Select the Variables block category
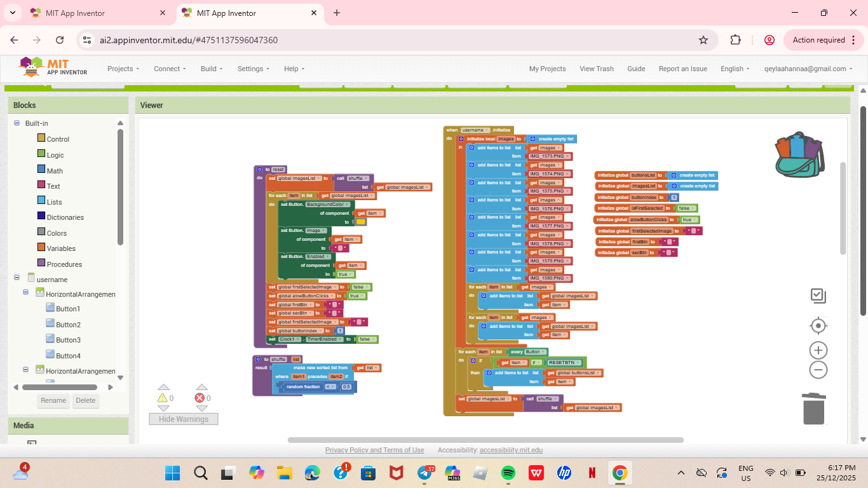This screenshot has width=868, height=488. 61,248
